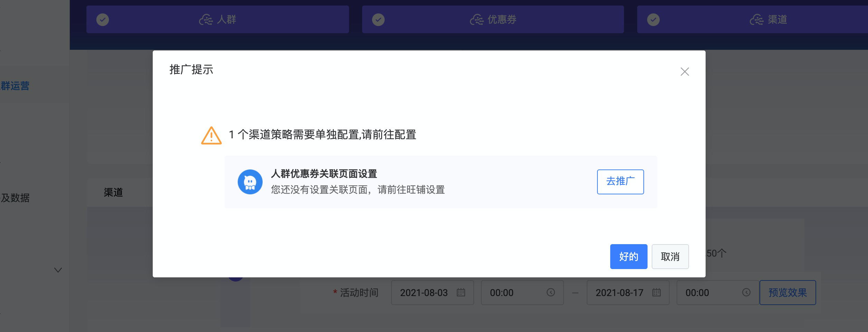
Task: Click the checkmark circle on the 渠道 step
Action: [x=653, y=20]
